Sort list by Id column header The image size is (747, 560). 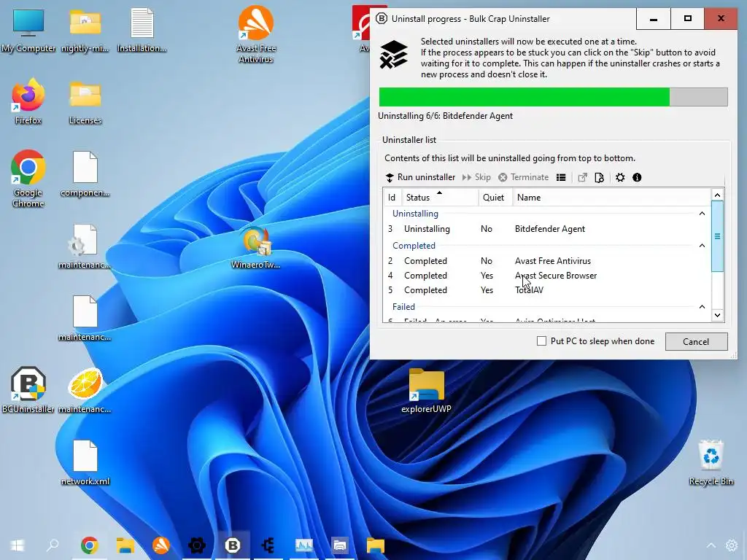click(392, 197)
